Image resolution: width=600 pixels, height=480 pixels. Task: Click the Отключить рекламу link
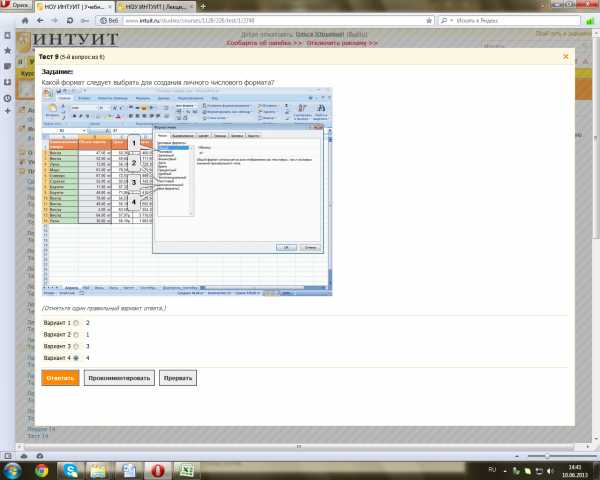pyautogui.click(x=342, y=43)
